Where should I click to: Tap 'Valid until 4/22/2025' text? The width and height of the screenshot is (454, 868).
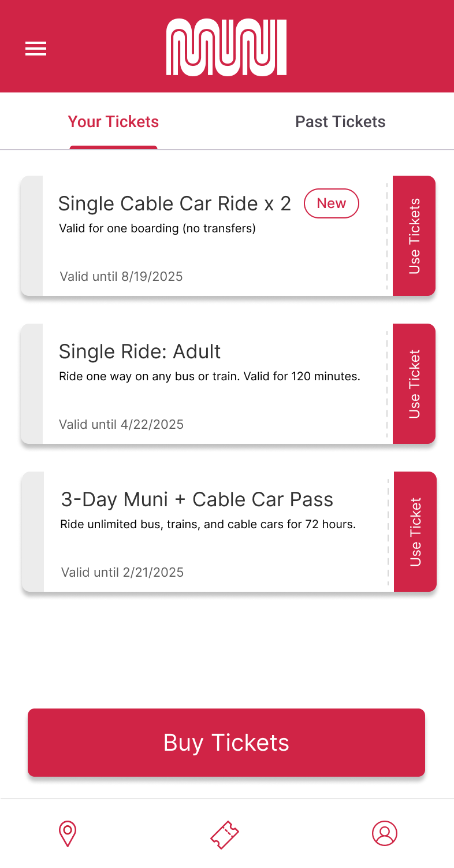[x=121, y=424]
